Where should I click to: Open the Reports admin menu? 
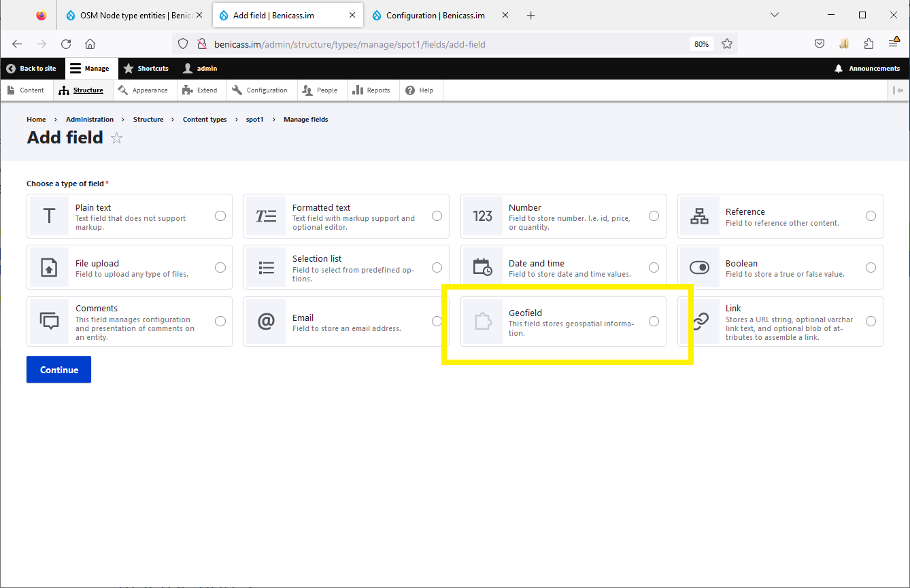(373, 90)
